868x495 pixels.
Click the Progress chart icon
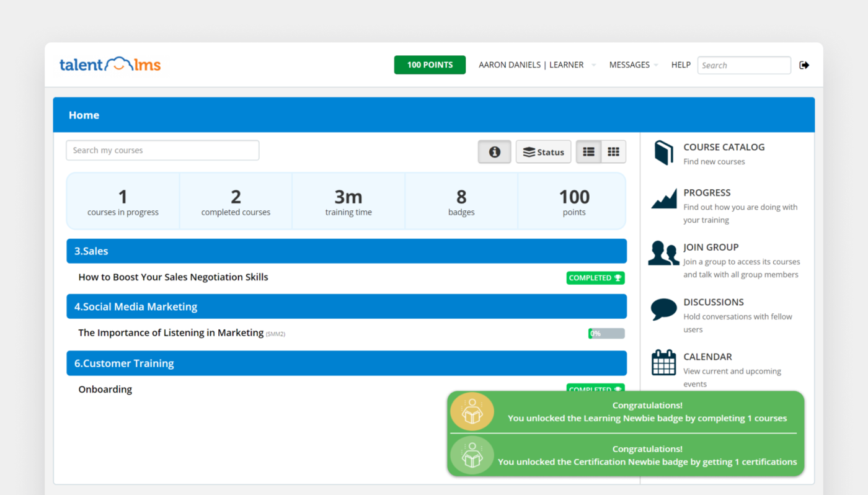664,200
